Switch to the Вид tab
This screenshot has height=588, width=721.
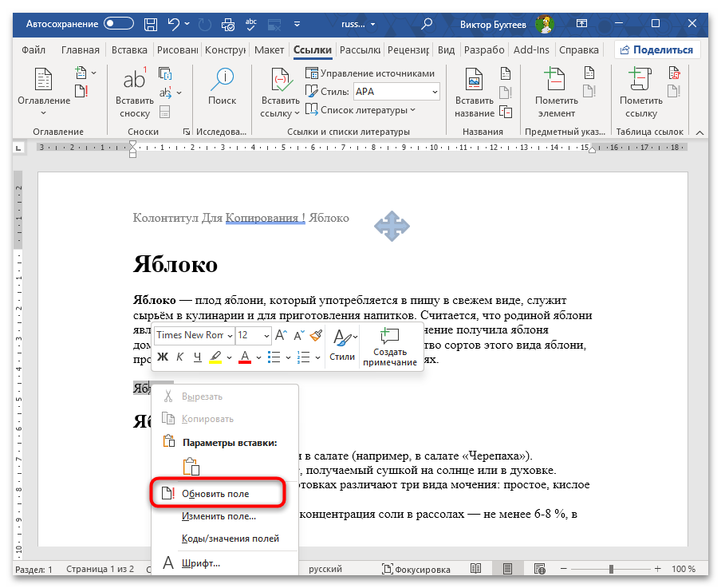pyautogui.click(x=446, y=49)
